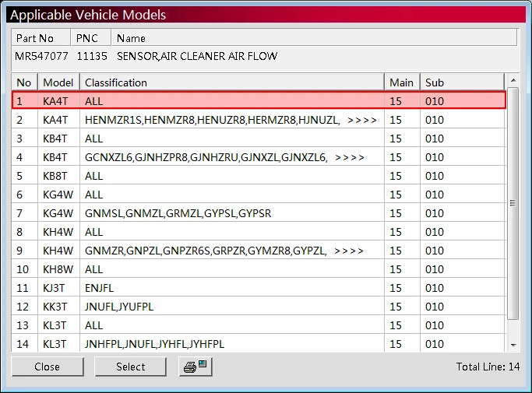The width and height of the screenshot is (532, 393).
Task: Click Main value 15 in row 10
Action: coord(396,269)
